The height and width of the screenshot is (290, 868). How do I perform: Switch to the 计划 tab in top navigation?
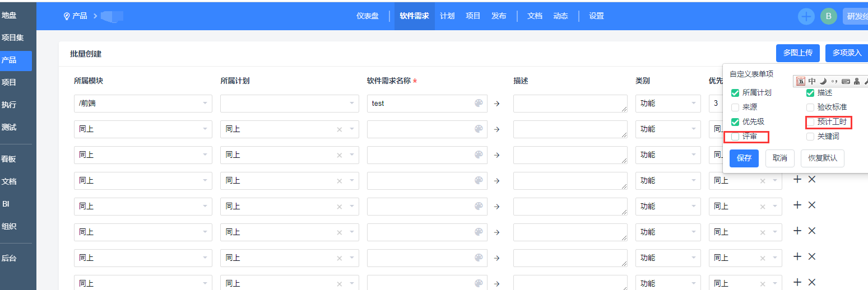click(x=447, y=16)
